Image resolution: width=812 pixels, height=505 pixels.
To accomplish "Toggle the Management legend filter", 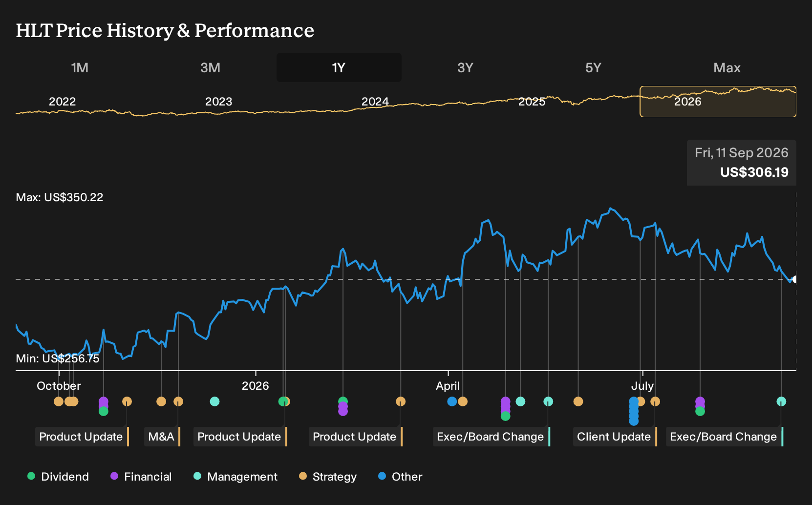I will pos(235,477).
